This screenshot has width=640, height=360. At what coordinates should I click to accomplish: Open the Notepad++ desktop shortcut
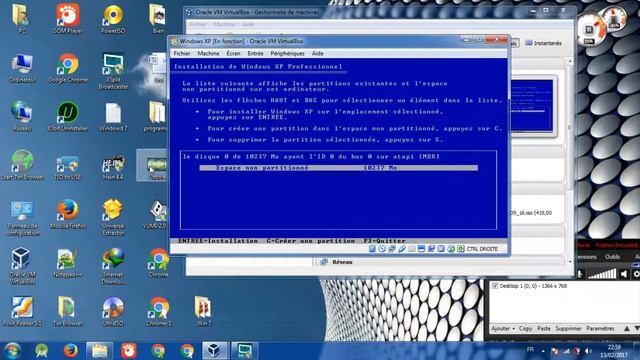tap(68, 262)
